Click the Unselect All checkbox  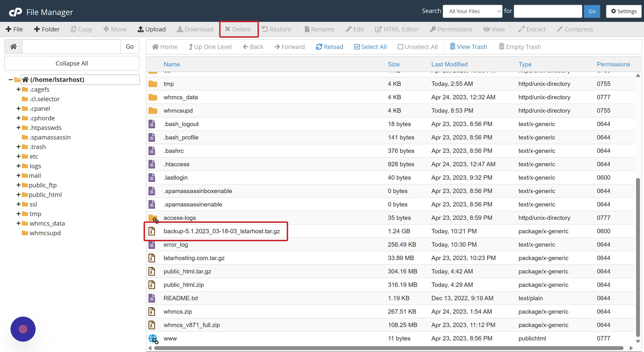(400, 47)
